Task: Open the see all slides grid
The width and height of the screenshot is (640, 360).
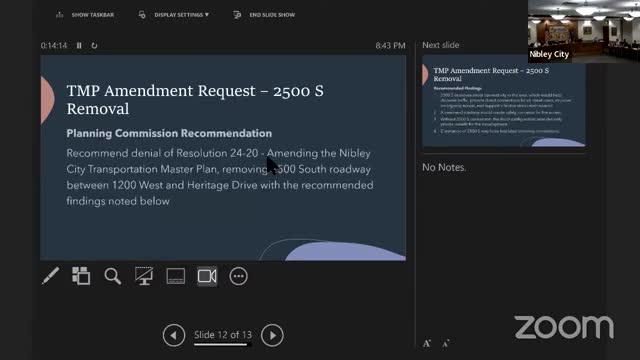Action: coord(81,276)
